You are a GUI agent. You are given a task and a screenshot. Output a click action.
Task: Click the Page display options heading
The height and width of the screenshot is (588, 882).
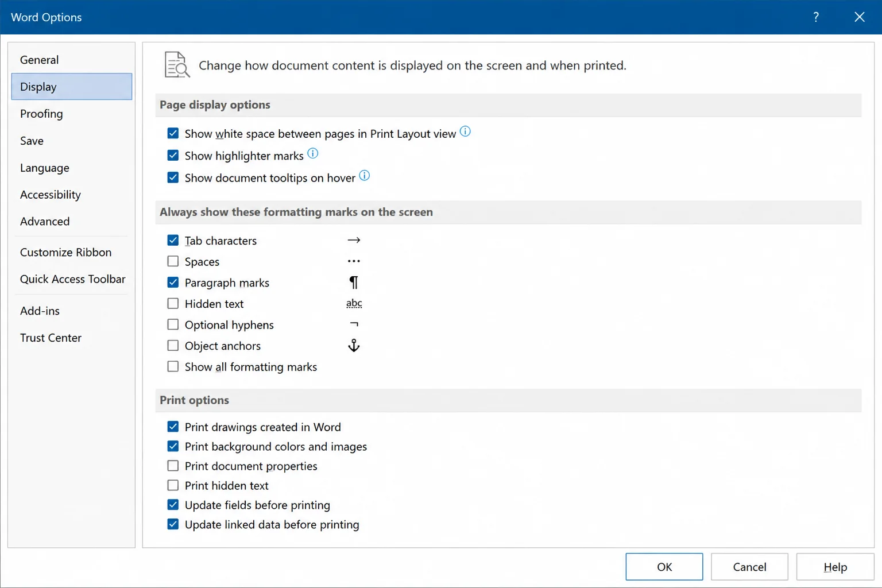pos(215,105)
